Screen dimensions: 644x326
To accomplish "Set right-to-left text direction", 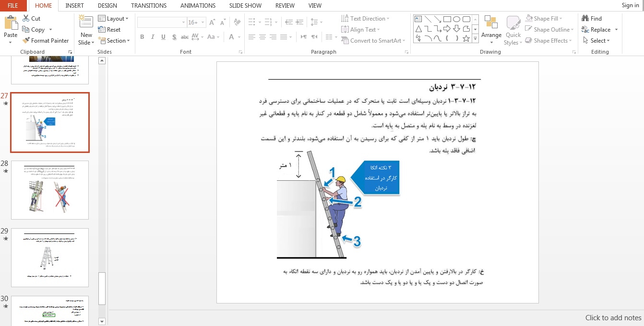I will [x=314, y=37].
